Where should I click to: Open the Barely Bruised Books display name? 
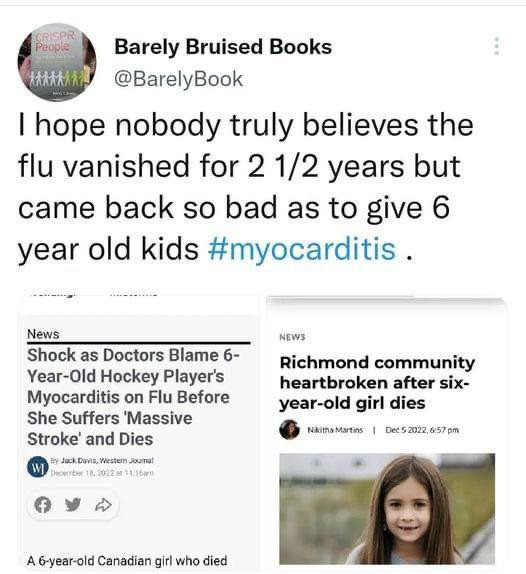coord(223,47)
